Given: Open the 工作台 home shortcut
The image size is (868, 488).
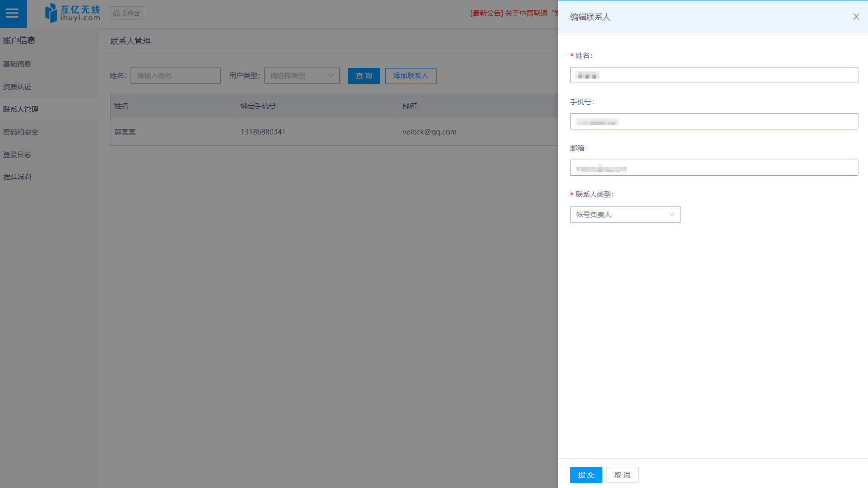Looking at the screenshot, I should coord(127,13).
